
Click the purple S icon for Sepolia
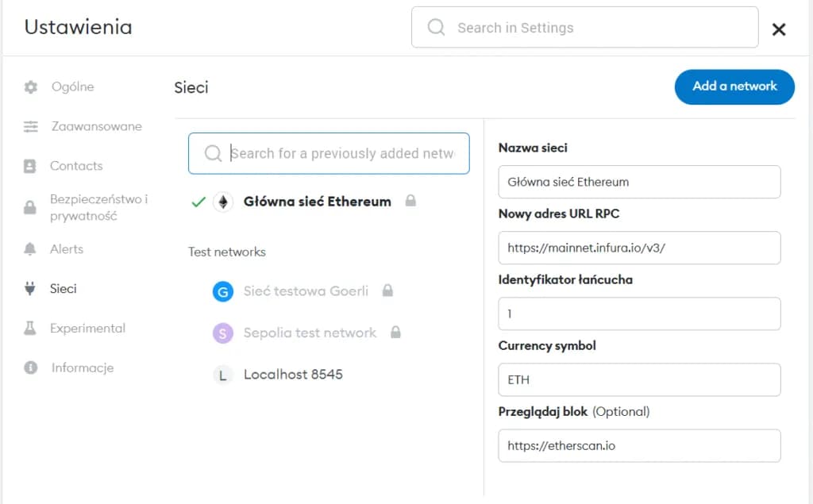tap(224, 333)
